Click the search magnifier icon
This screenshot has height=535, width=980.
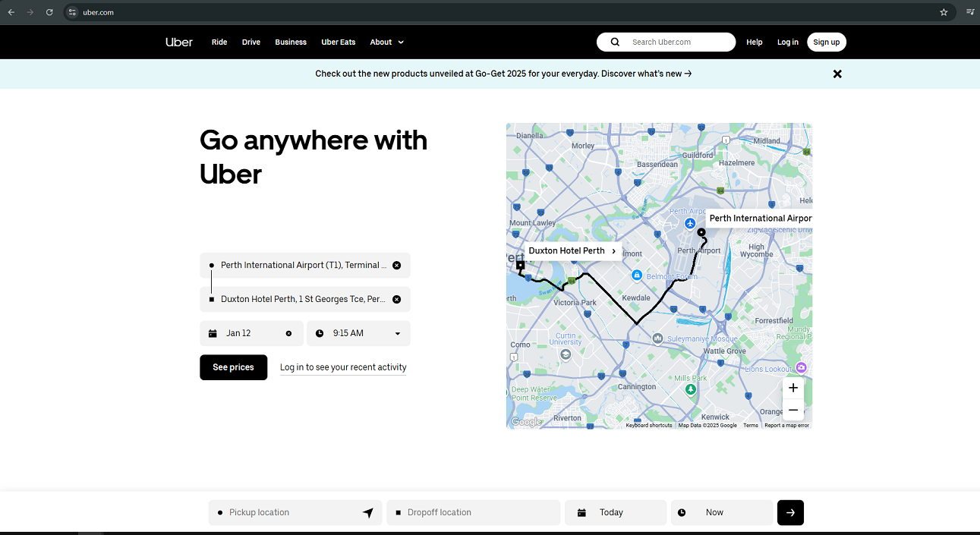pyautogui.click(x=615, y=42)
